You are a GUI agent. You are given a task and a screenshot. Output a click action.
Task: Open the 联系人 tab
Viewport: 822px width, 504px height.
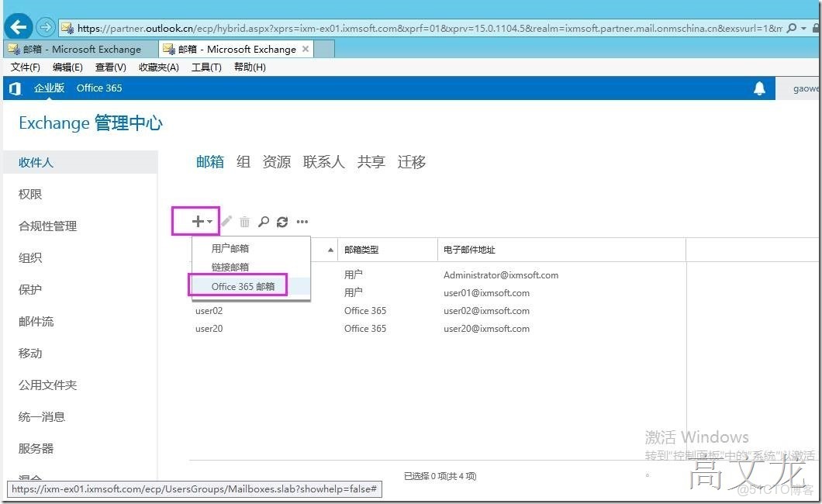click(323, 161)
